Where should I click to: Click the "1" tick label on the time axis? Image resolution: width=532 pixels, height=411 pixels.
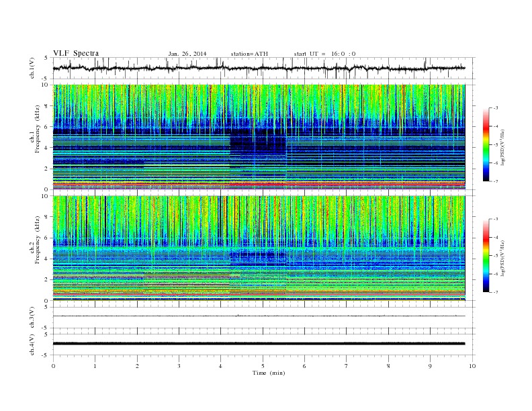pyautogui.click(x=95, y=366)
